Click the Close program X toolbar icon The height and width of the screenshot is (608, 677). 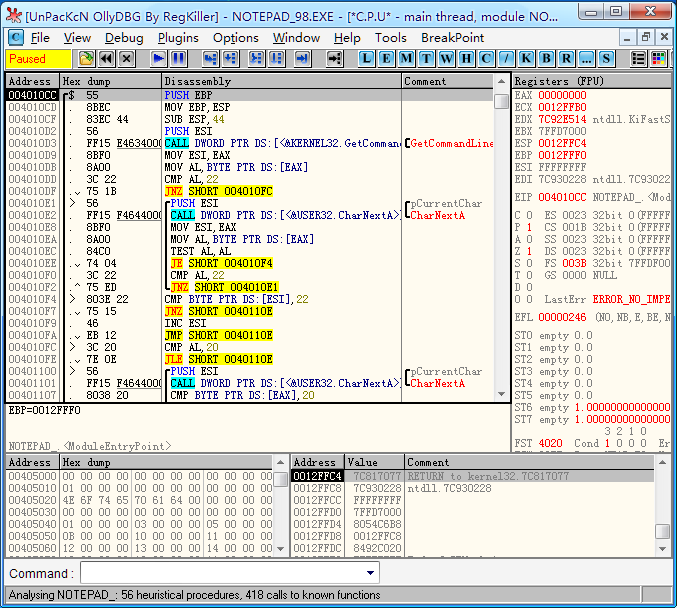pyautogui.click(x=126, y=59)
